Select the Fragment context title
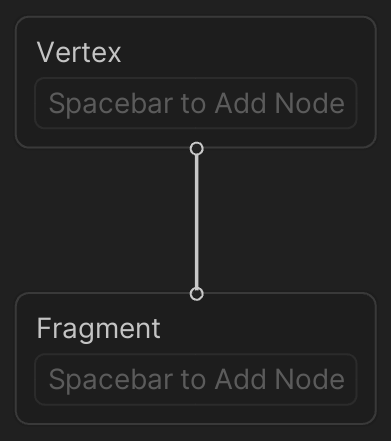The height and width of the screenshot is (441, 391). pyautogui.click(x=99, y=329)
